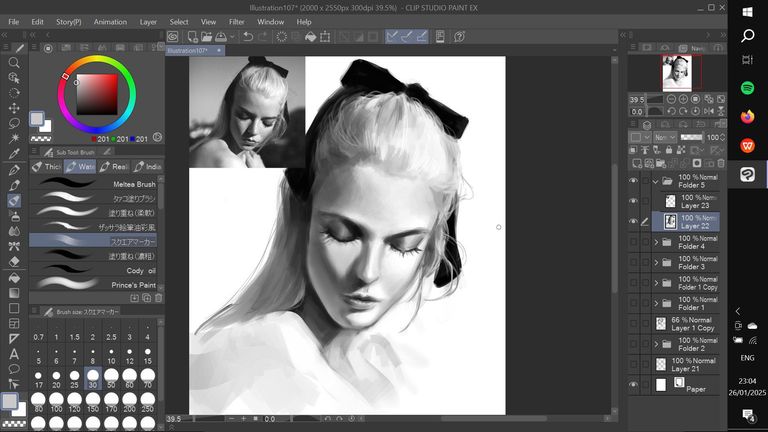Click the layer opacity slider

[x=691, y=137]
